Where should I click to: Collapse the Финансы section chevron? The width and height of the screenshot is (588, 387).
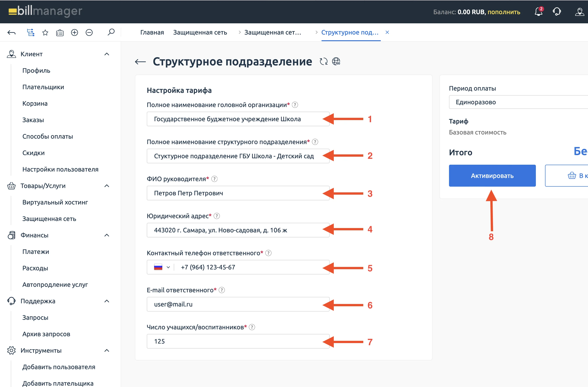tap(107, 235)
